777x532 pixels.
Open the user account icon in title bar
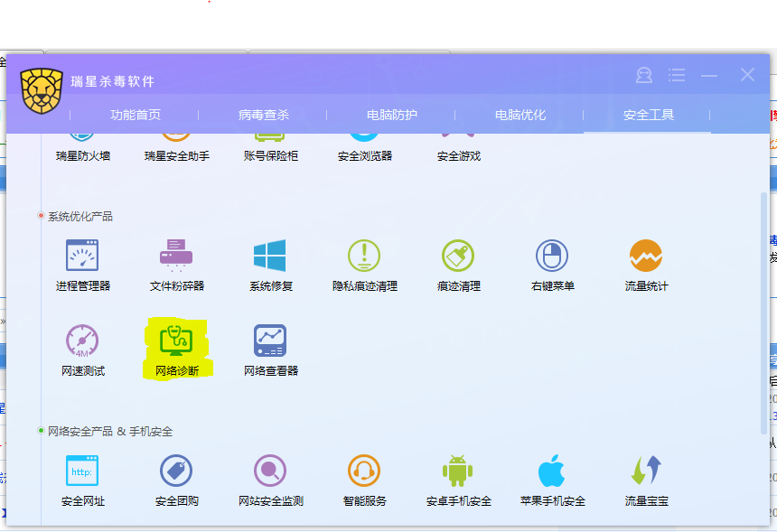pyautogui.click(x=643, y=75)
